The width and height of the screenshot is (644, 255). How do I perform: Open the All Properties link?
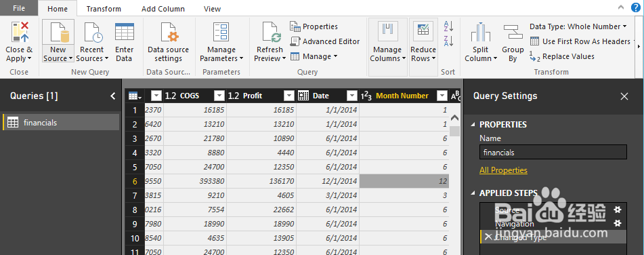tap(503, 170)
